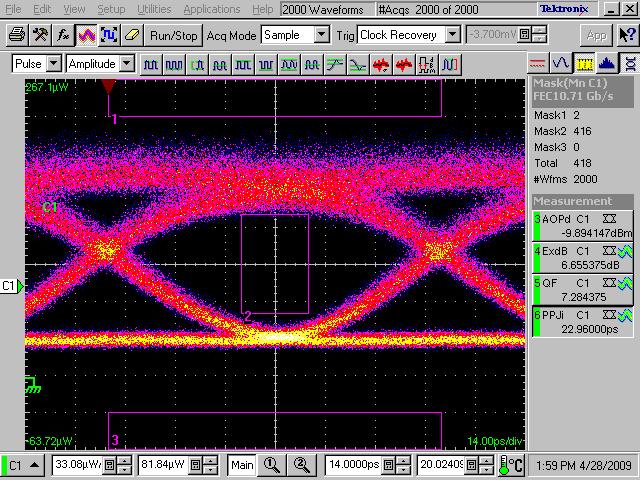Open keypad for the 20.0240 position field
Image resolution: width=640 pixels, height=480 pixels.
[x=471, y=465]
